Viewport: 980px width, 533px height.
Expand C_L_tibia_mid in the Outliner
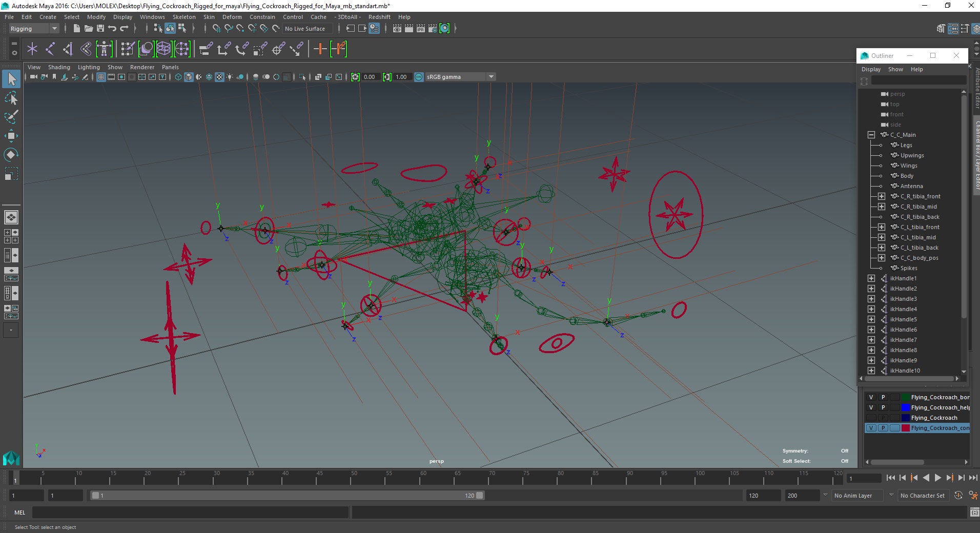pyautogui.click(x=882, y=237)
